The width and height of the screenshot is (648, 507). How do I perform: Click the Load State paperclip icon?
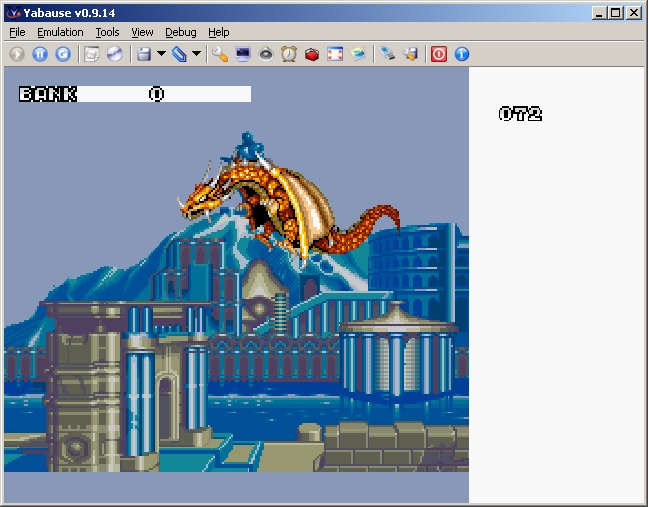pyautogui.click(x=179, y=54)
